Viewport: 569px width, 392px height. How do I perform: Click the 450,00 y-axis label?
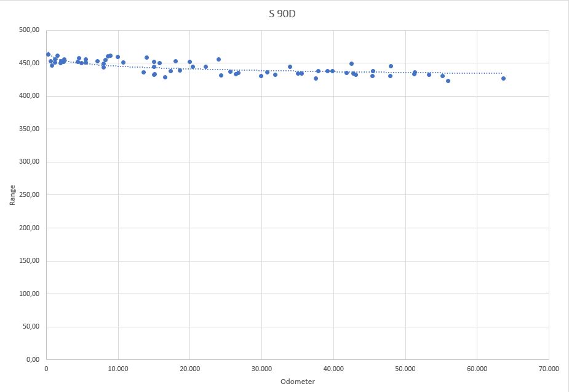point(30,63)
